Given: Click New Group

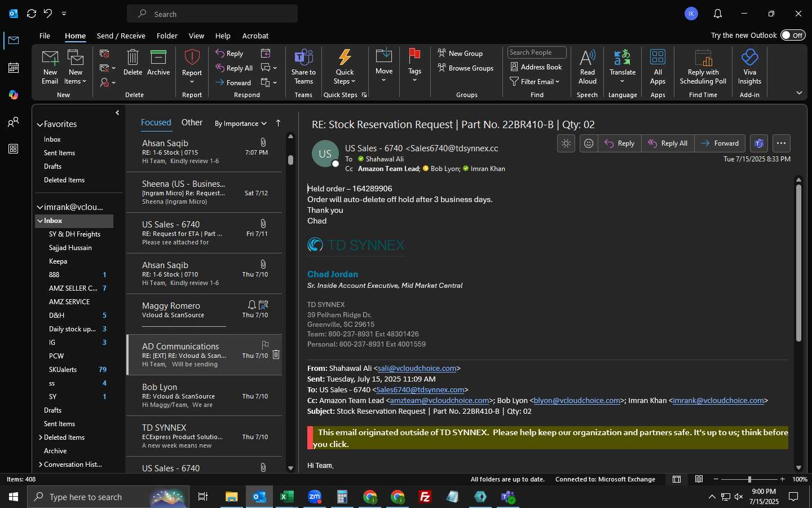Looking at the screenshot, I should 461,54.
